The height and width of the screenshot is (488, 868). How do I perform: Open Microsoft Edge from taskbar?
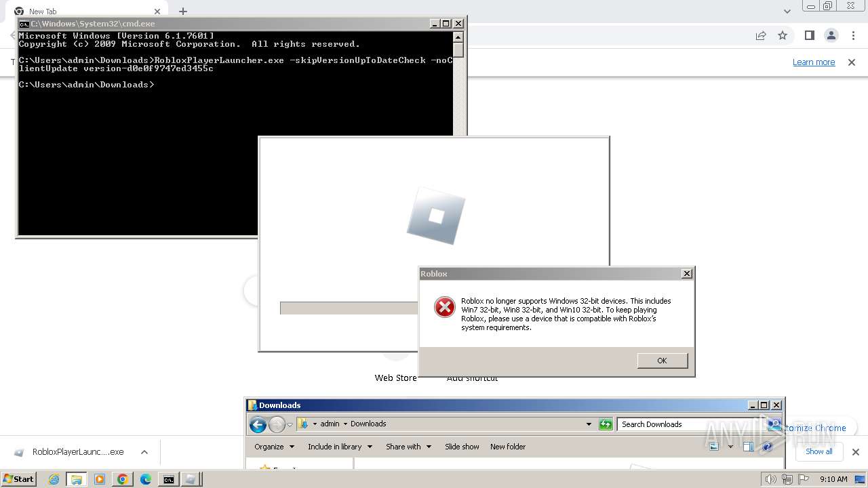pos(146,479)
